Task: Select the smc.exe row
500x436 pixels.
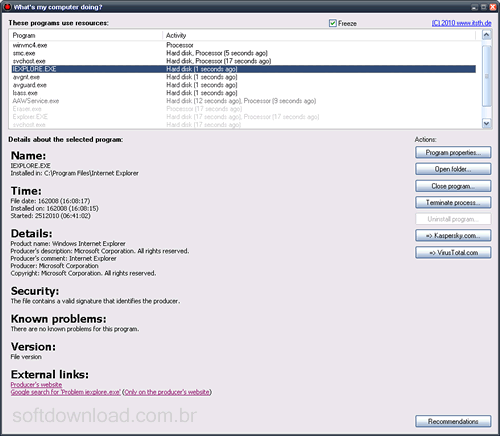Action: [x=244, y=53]
